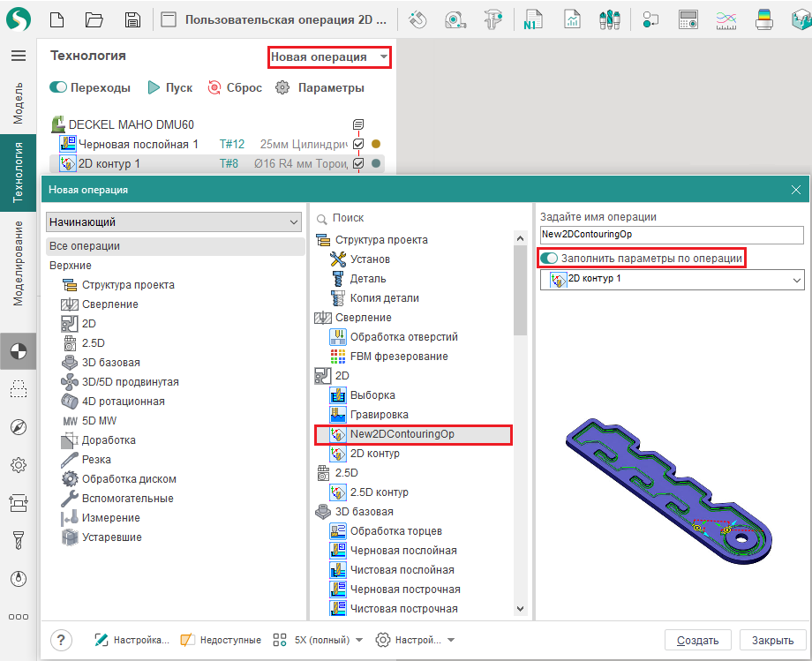The width and height of the screenshot is (812, 661).
Task: Click the Сброс reset icon
Action: pyautogui.click(x=214, y=88)
